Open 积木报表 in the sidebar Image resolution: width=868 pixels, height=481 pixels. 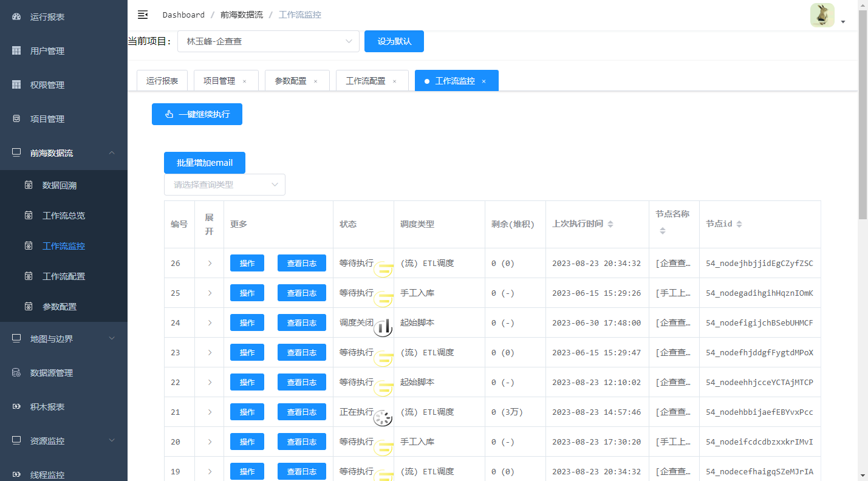coord(64,407)
